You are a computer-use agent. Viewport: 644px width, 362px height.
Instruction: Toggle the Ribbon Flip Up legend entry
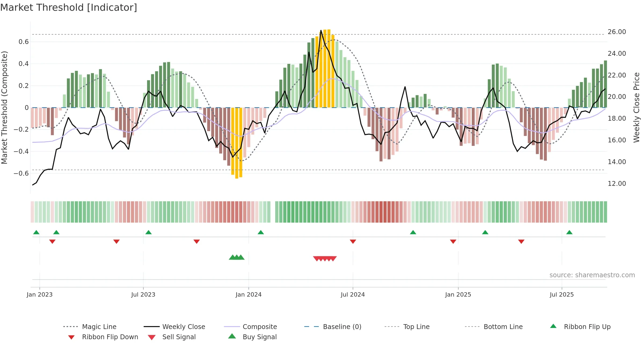pyautogui.click(x=580, y=327)
